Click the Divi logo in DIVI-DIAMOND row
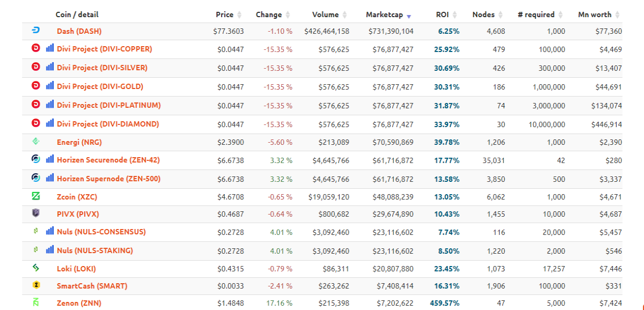The image size is (644, 310). pyautogui.click(x=36, y=123)
